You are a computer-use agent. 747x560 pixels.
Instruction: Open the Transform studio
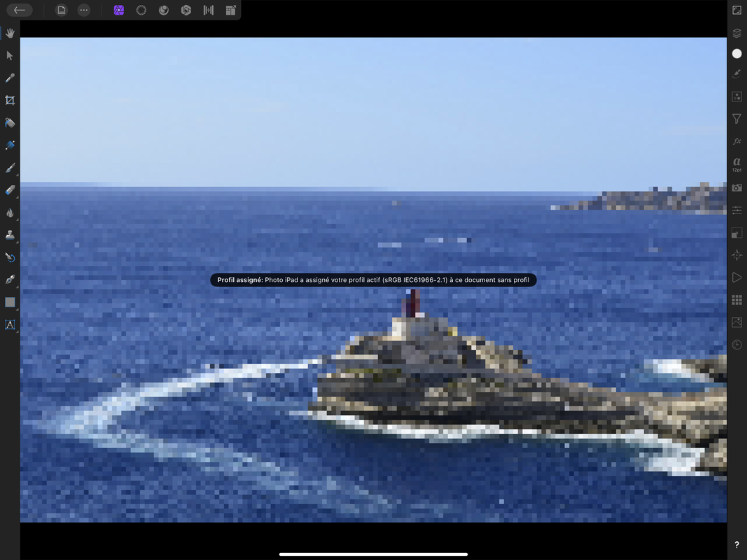[x=736, y=233]
